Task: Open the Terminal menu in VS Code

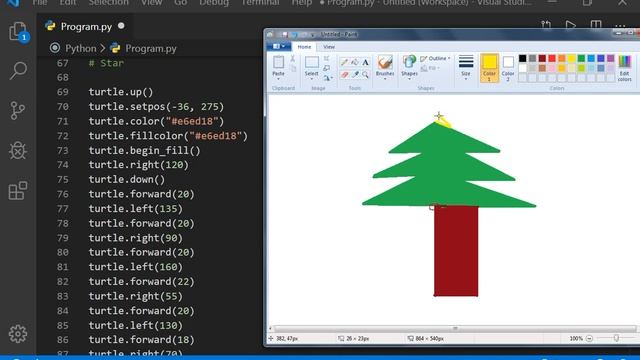Action: coord(260,2)
